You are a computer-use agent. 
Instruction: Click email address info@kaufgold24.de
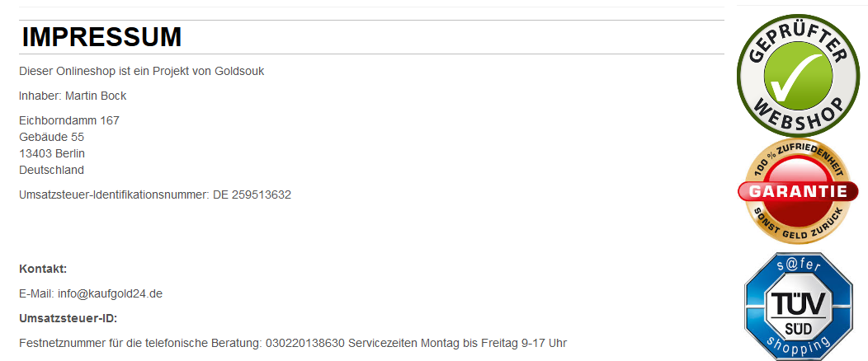pyautogui.click(x=110, y=293)
